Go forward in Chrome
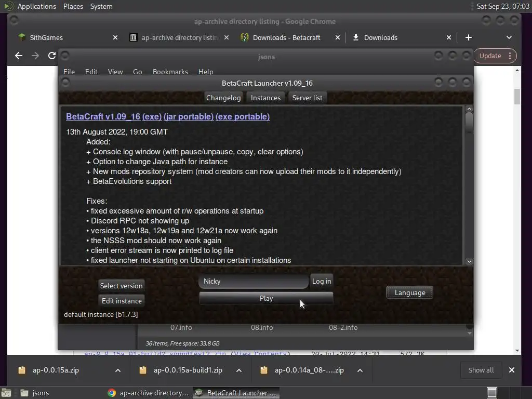Viewport: 532px width, 399px height. pyautogui.click(x=35, y=56)
